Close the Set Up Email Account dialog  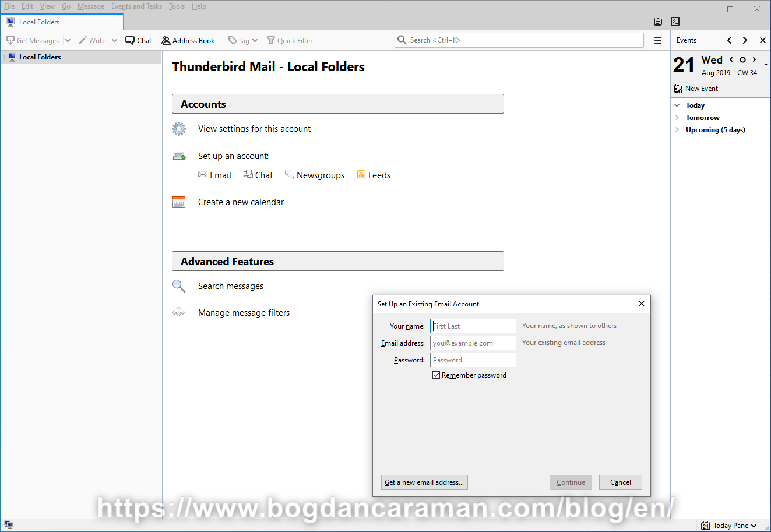(x=642, y=304)
